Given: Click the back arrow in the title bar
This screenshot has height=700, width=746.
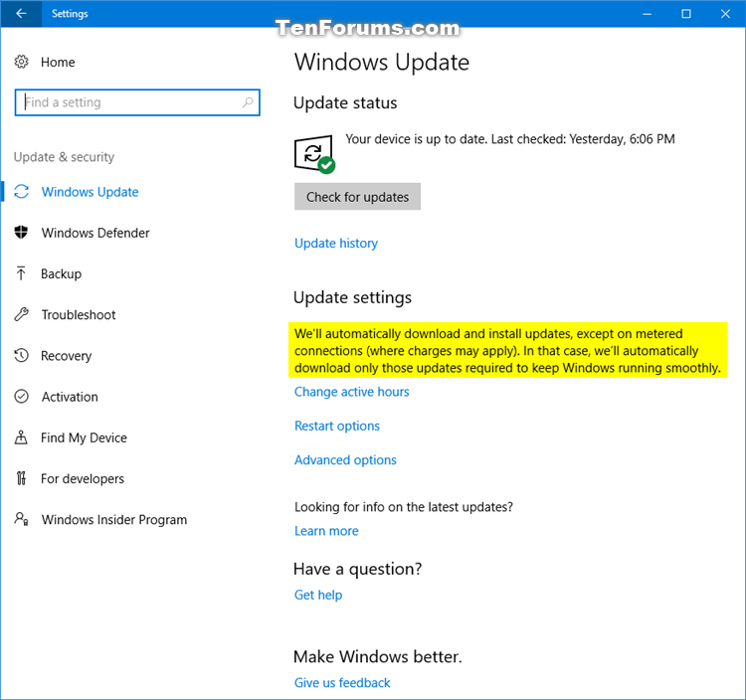Looking at the screenshot, I should click(21, 13).
